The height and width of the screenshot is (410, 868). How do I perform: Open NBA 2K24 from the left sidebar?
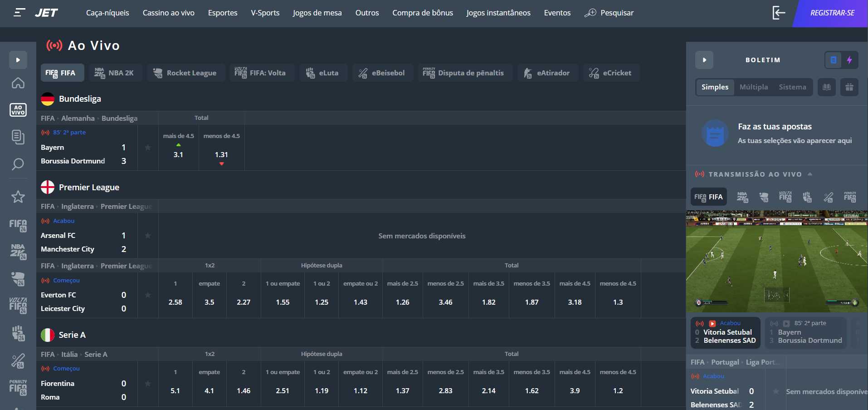18,252
